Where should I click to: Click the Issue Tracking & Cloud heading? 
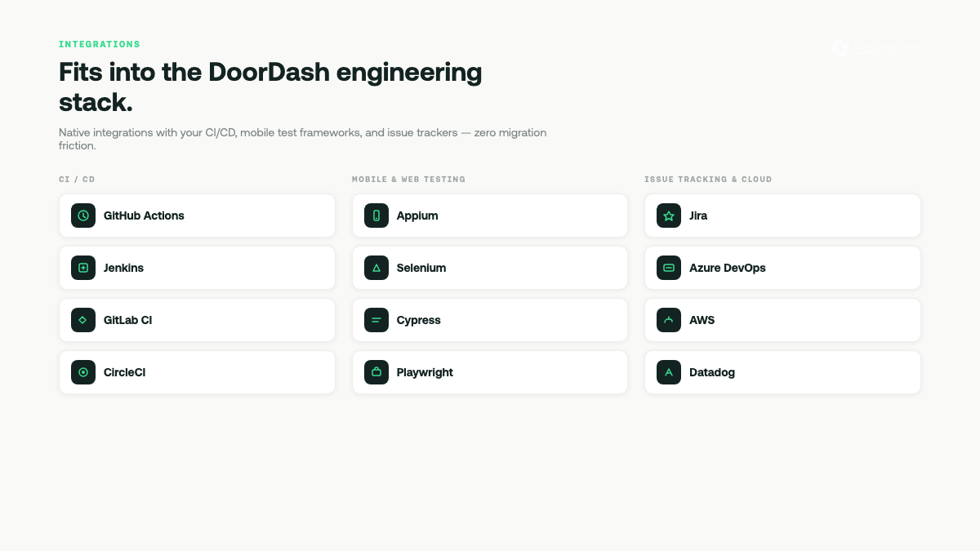point(708,179)
